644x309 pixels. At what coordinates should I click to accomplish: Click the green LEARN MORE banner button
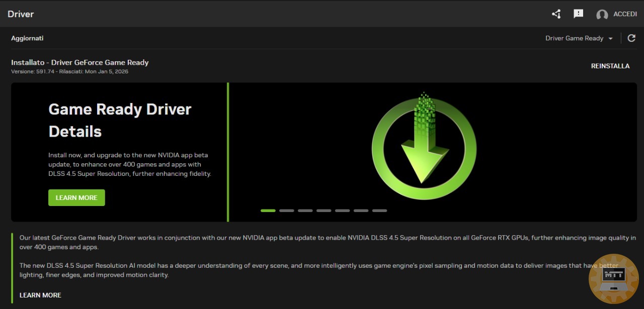pyautogui.click(x=76, y=197)
